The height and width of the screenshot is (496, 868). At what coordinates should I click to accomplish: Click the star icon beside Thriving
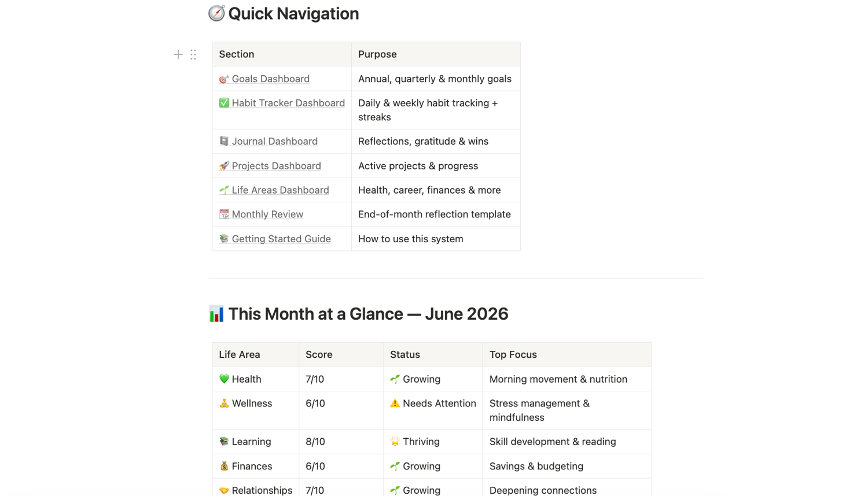(x=395, y=441)
